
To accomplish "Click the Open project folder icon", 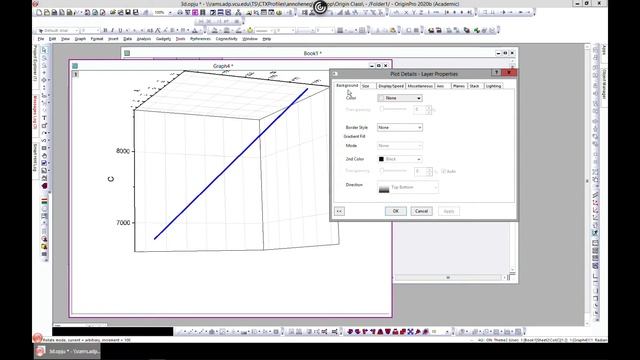I will [x=113, y=13].
